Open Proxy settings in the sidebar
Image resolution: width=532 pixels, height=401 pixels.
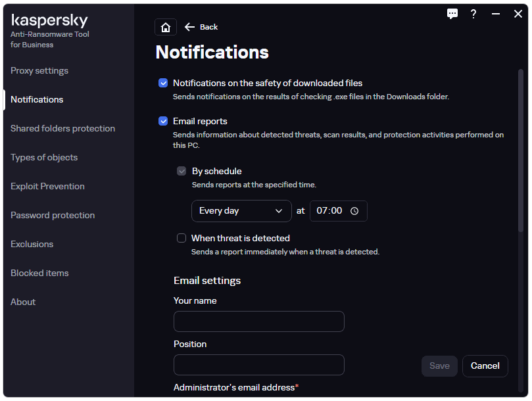click(39, 70)
